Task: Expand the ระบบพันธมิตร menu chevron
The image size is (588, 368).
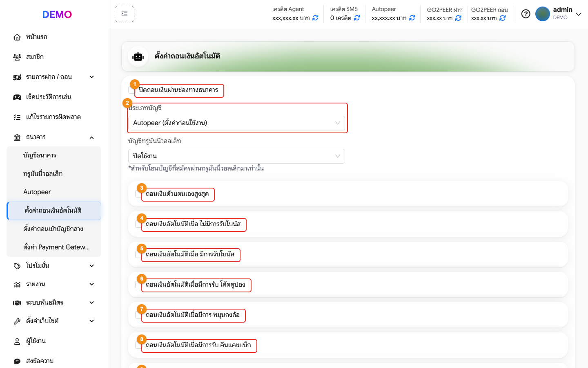Action: coord(92,303)
